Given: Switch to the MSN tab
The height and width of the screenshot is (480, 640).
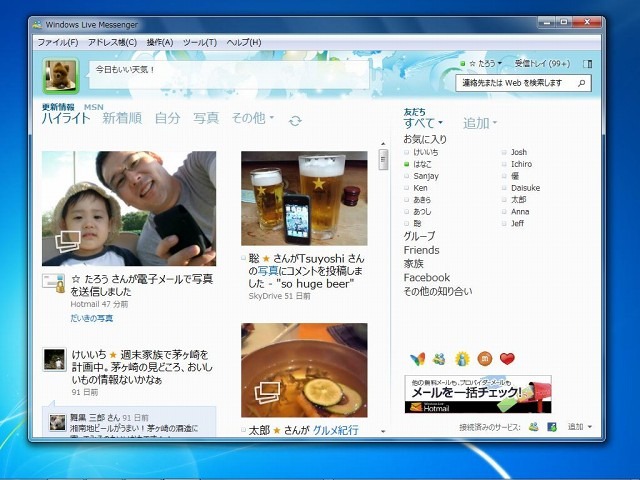Looking at the screenshot, I should tap(93, 107).
